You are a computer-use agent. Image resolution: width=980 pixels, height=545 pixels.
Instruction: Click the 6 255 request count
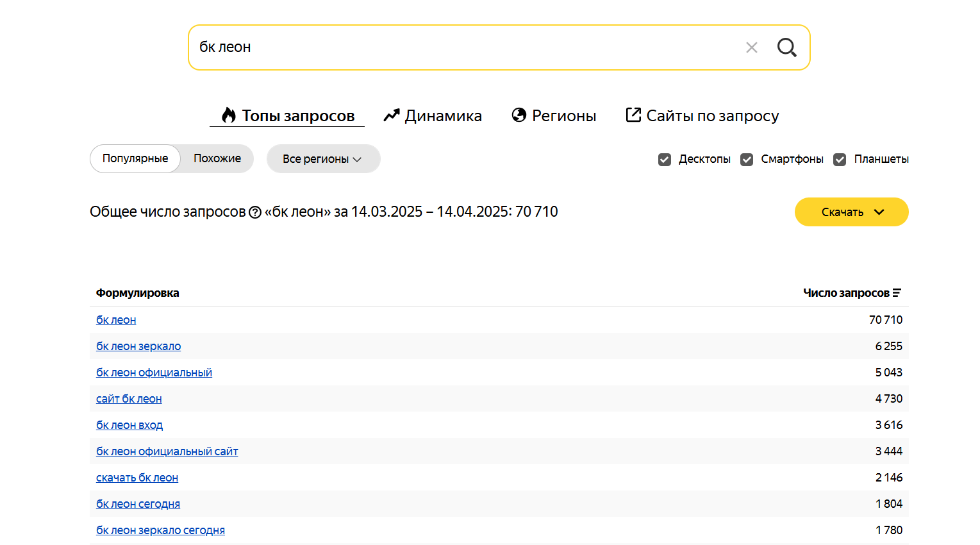[x=889, y=346]
